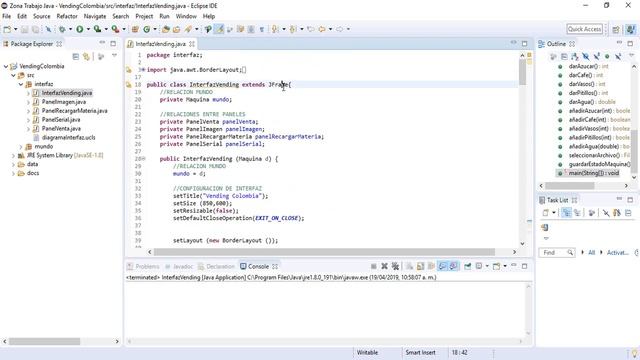The image size is (640, 360).
Task: Maximize the editor area
Action: coord(524,43)
